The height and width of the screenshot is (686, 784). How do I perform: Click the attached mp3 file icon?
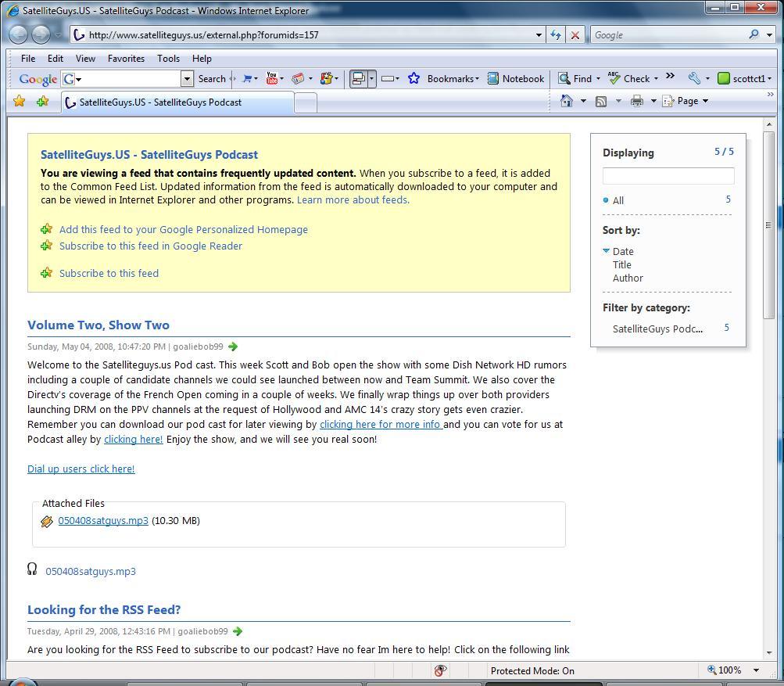pyautogui.click(x=46, y=522)
